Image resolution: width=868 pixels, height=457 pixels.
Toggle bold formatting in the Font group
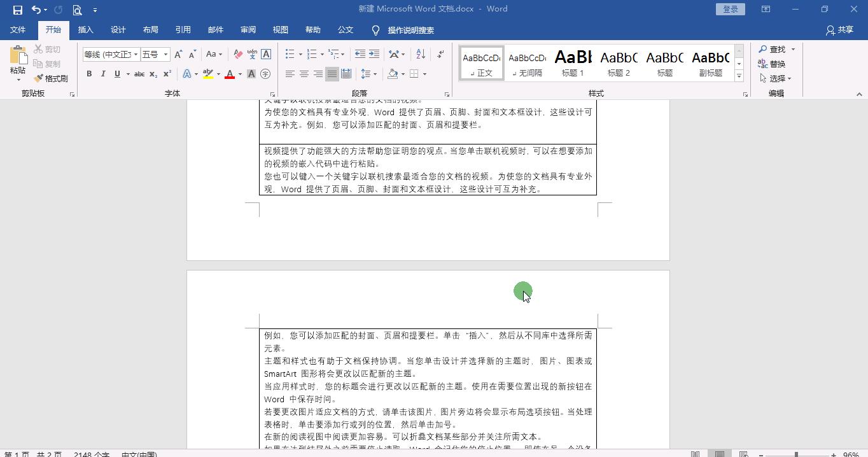(x=88, y=74)
